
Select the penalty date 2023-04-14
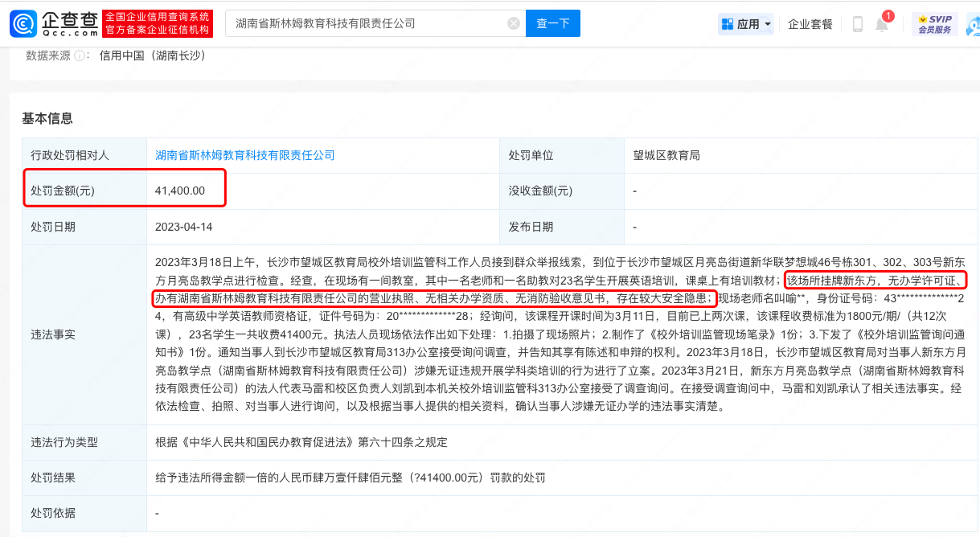[x=183, y=227]
